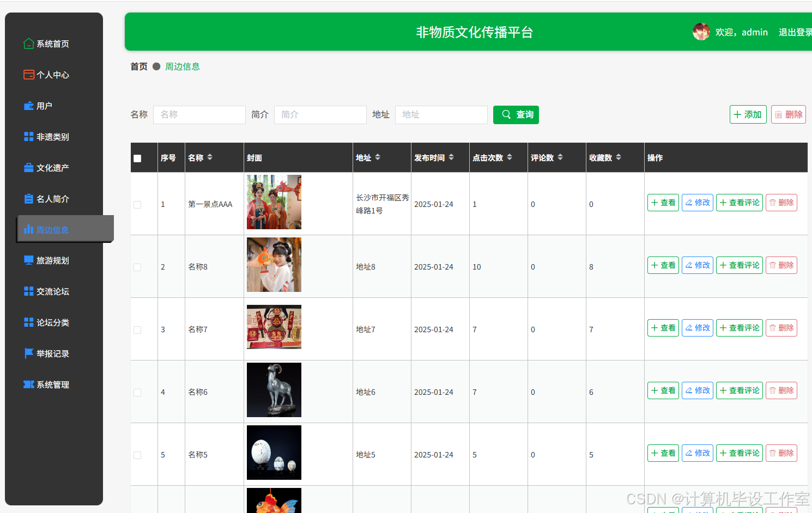The height and width of the screenshot is (513, 812).
Task: Click 查看 button for 第一景点AAA
Action: pos(663,203)
